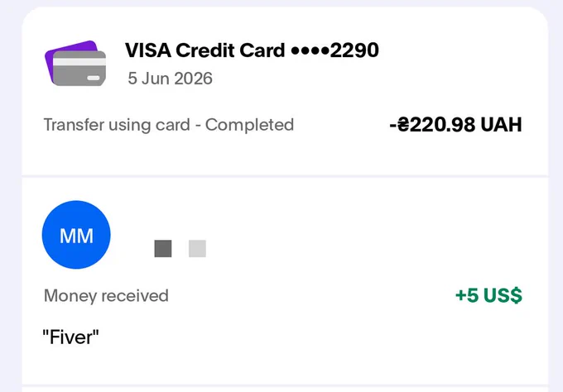Click the UAH currency code
Screen dimensions: 563x392
coord(501,124)
